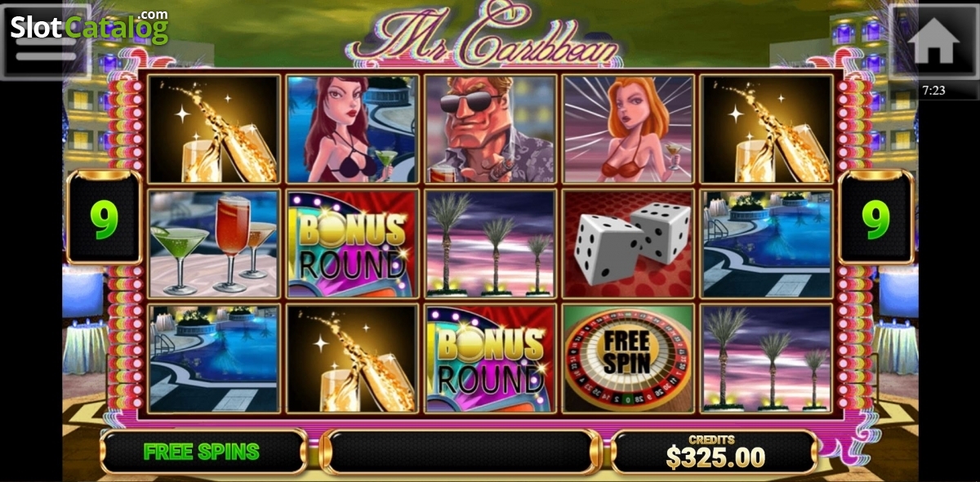Screen dimensions: 980x482
Task: Click the white dice symbol
Action: tap(629, 243)
